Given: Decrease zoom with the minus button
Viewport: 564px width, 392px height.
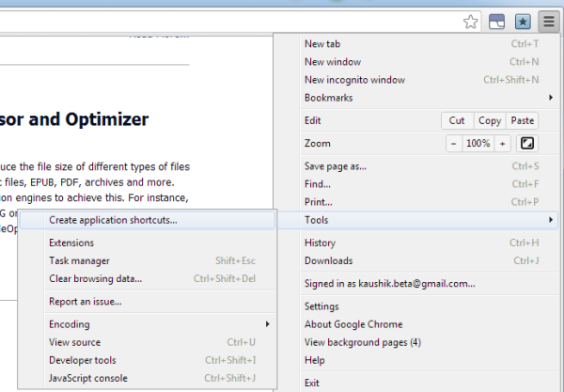Looking at the screenshot, I should pos(454,144).
